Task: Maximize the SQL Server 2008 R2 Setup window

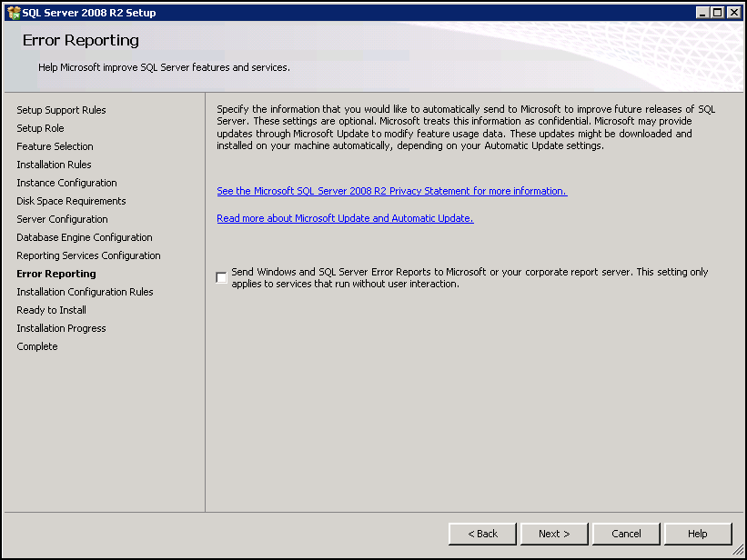Action: [717, 13]
